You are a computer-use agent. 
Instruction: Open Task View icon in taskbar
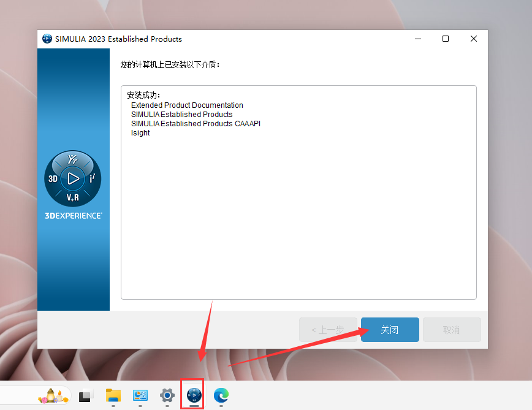[x=86, y=395]
